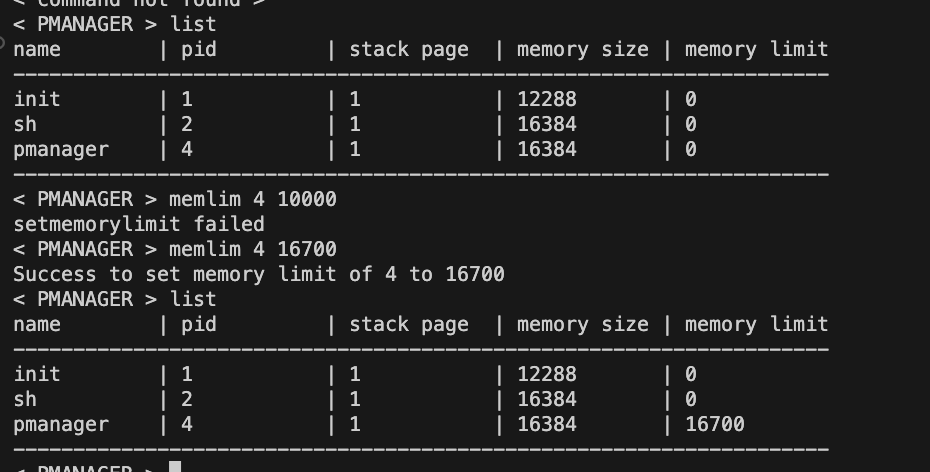The width and height of the screenshot is (930, 472).
Task: Click 'pmanager' in the first process table
Action: (x=61, y=150)
